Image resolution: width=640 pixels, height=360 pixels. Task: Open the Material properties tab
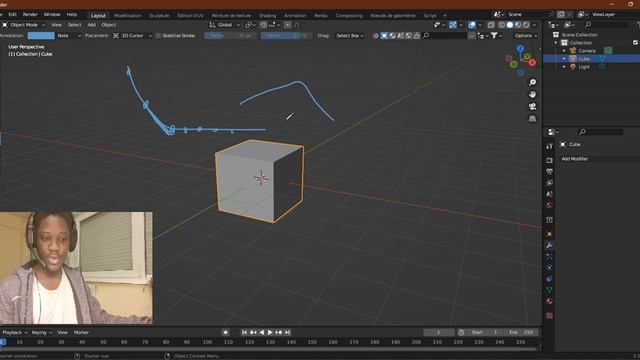[549, 301]
